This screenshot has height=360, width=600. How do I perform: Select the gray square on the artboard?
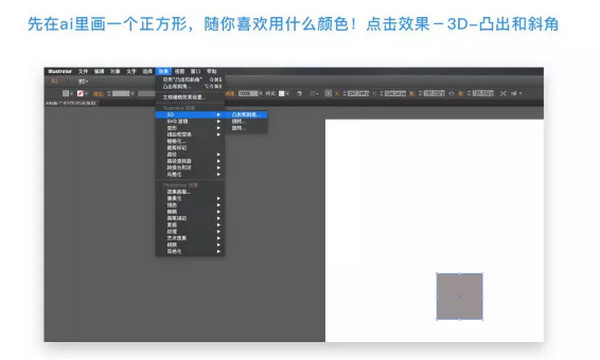[460, 296]
